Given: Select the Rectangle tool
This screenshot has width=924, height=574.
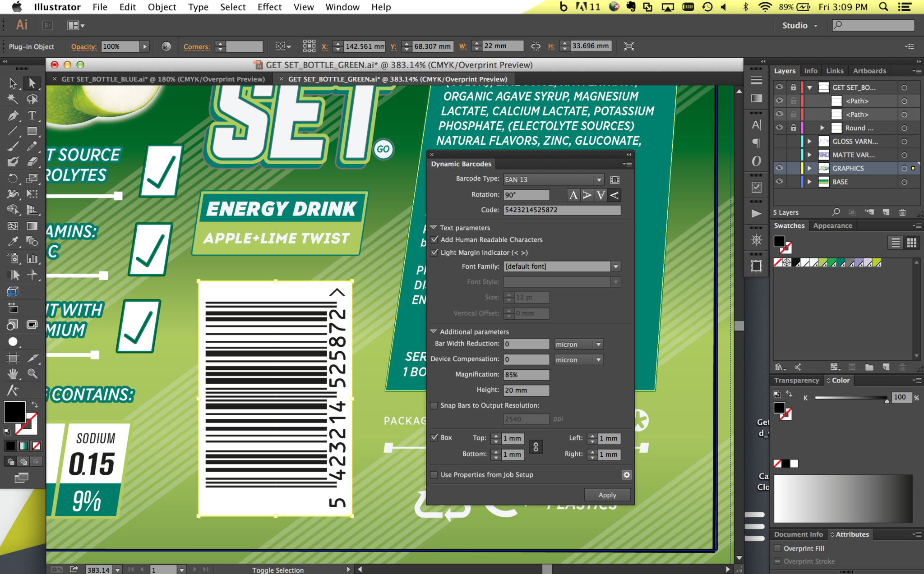Looking at the screenshot, I should click(32, 131).
